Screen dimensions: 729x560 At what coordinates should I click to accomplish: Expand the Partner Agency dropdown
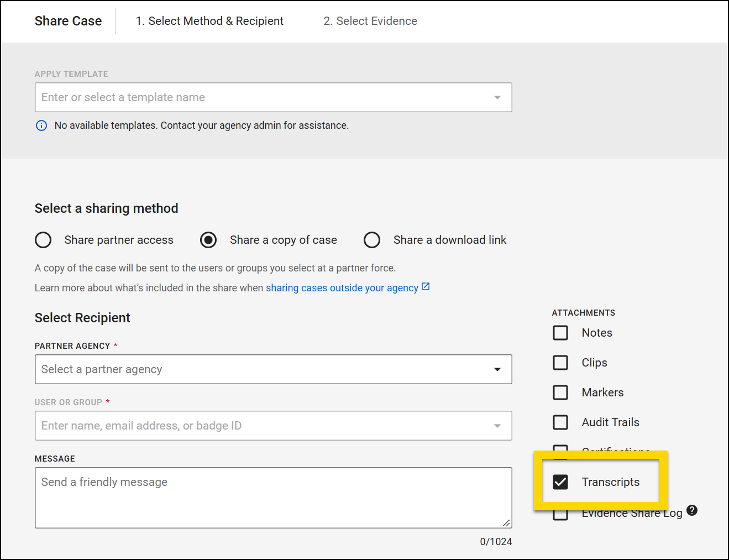[497, 369]
